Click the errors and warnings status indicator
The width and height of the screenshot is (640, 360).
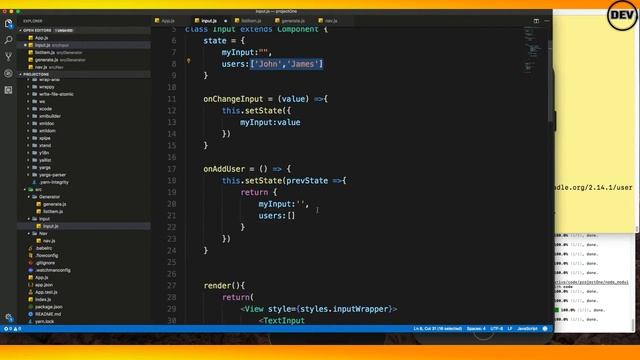[12, 329]
